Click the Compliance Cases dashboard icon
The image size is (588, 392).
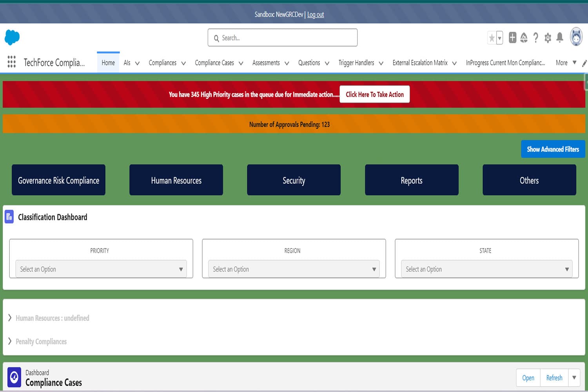click(15, 377)
